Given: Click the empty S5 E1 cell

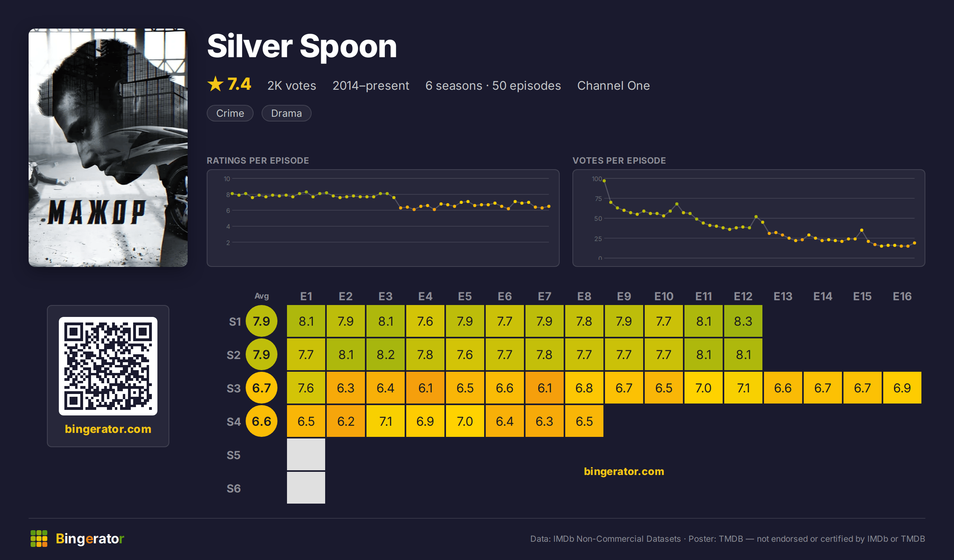Looking at the screenshot, I should click(x=306, y=454).
